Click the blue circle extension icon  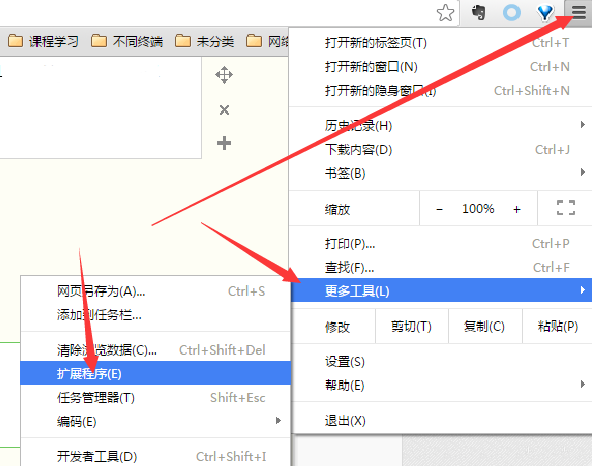[x=512, y=12]
